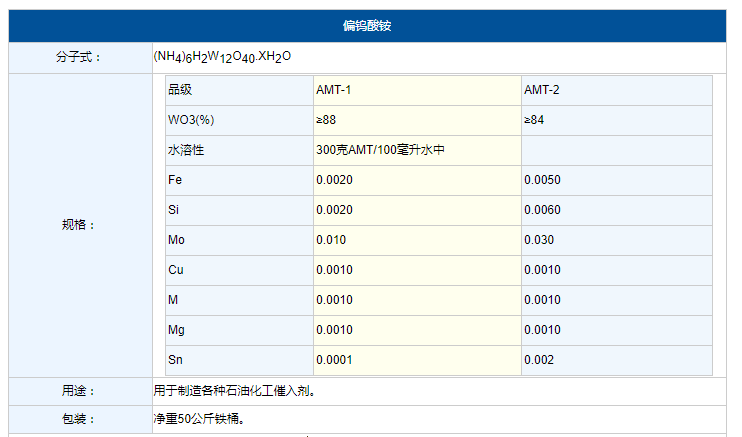The height and width of the screenshot is (437, 742).
Task: Select the Mo value 0.030 cell
Action: (539, 240)
